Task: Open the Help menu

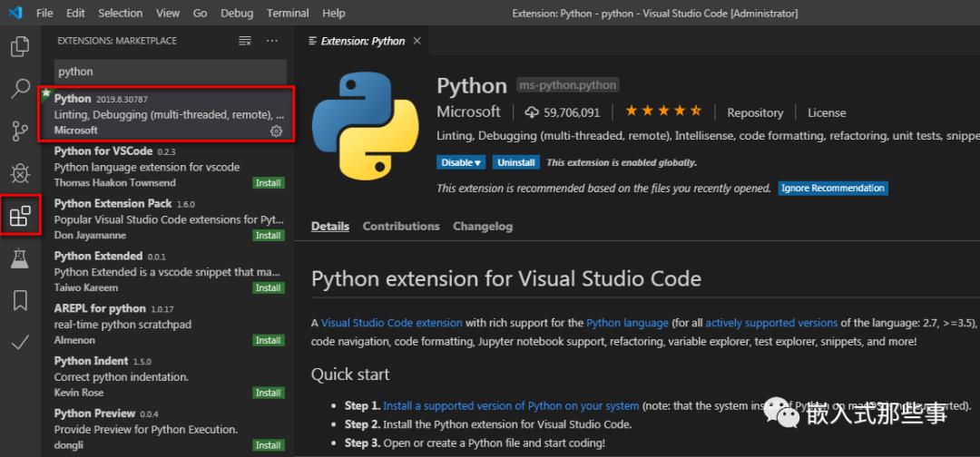Action: tap(334, 13)
